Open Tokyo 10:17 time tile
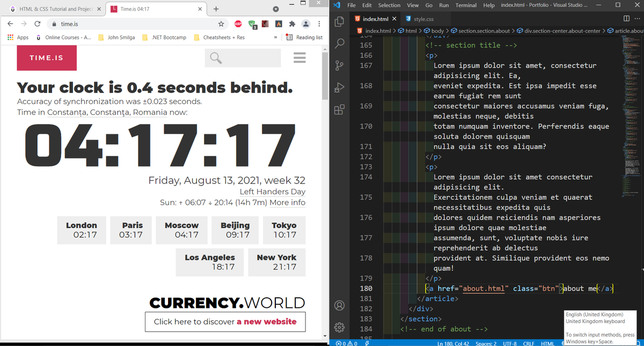 click(x=284, y=230)
